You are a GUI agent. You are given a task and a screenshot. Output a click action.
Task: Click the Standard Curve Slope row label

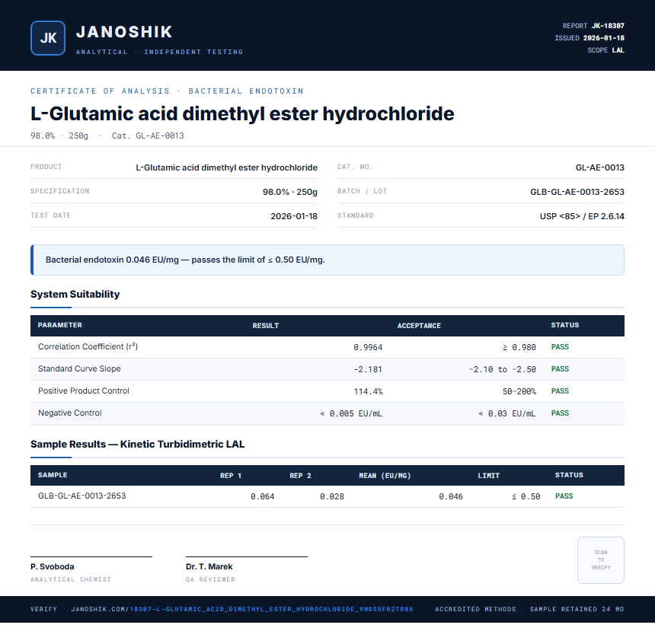pos(79,368)
